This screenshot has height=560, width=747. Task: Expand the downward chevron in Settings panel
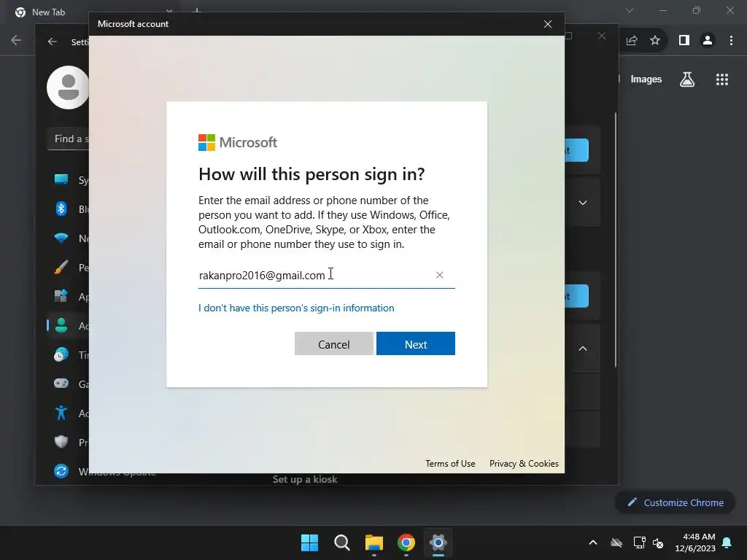pos(583,203)
